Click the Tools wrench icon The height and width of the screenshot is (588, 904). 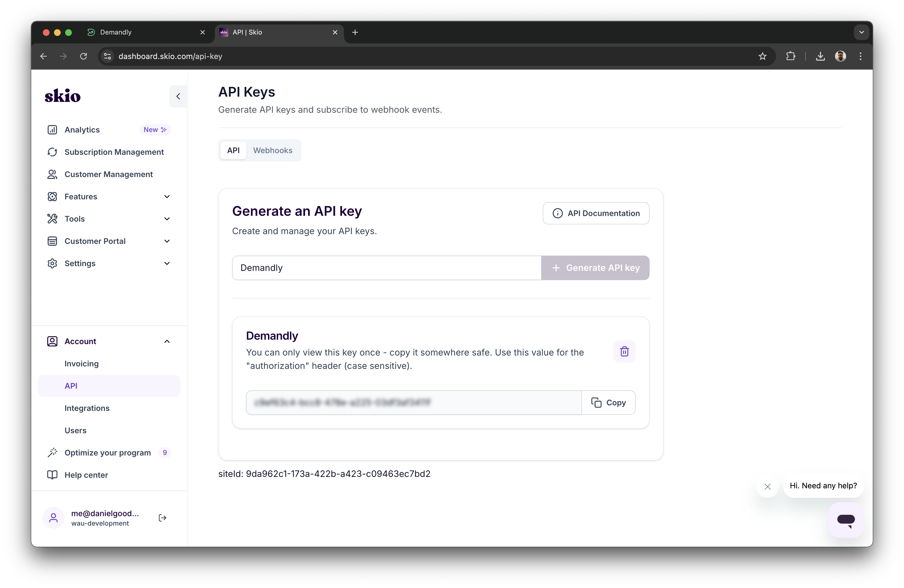[x=52, y=218]
